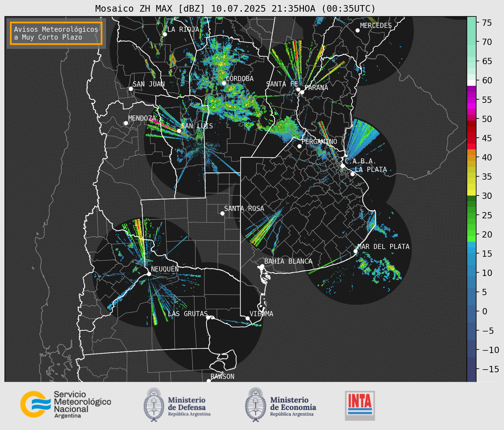The image size is (504, 430).
Task: Select the LAS GRUTAS city marker
Action: 208,318
